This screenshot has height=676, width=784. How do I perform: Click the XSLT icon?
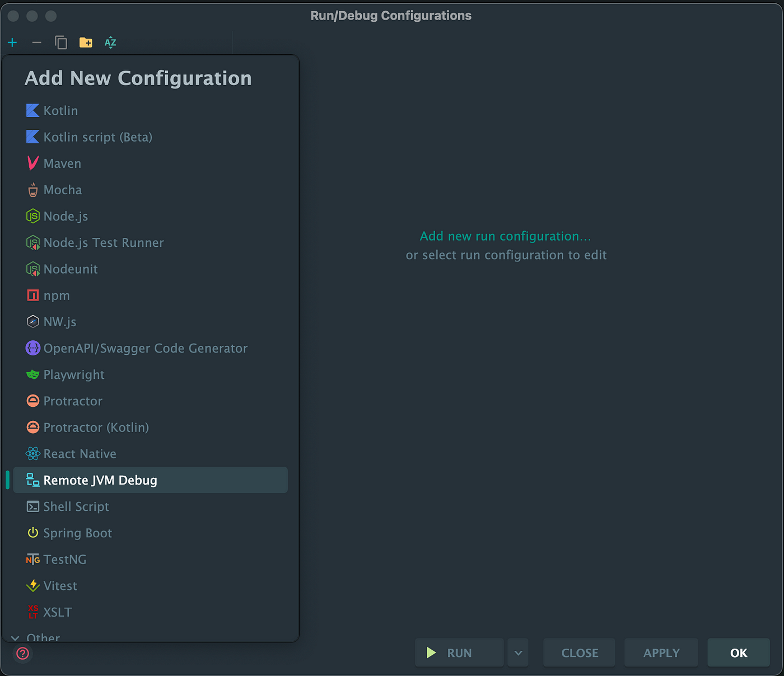point(33,612)
